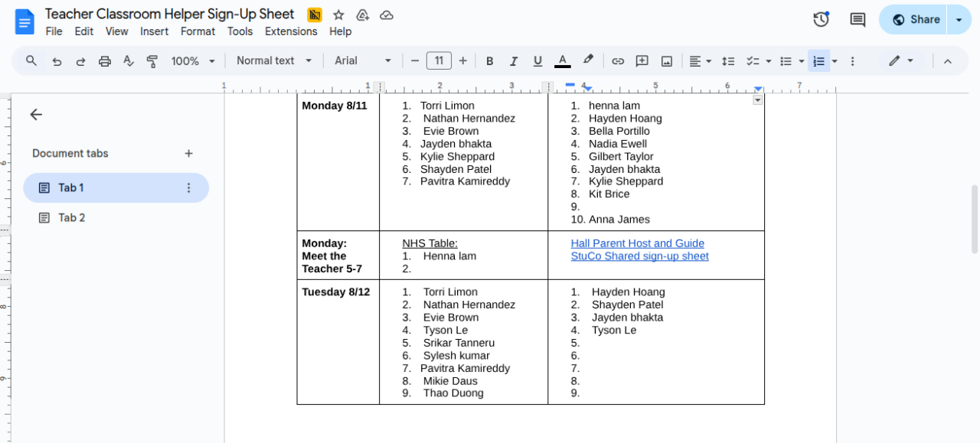Click the document title text
This screenshot has width=980, height=443.
coord(169,14)
